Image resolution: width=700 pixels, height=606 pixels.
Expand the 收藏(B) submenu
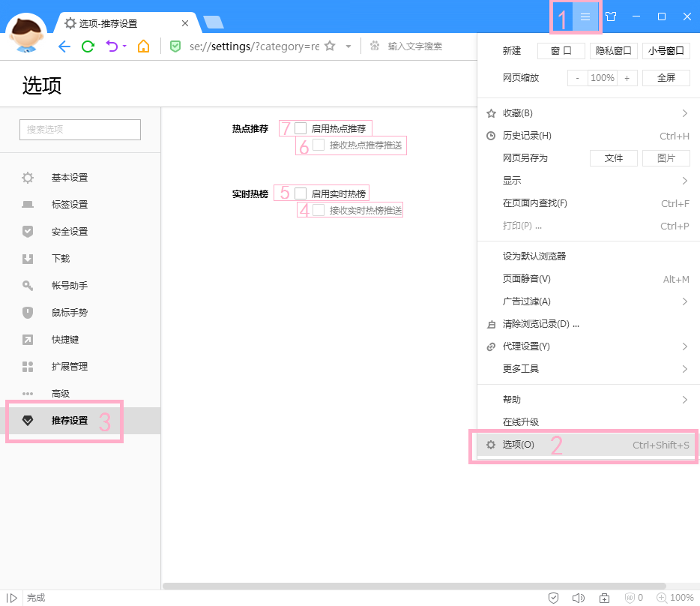click(x=588, y=113)
